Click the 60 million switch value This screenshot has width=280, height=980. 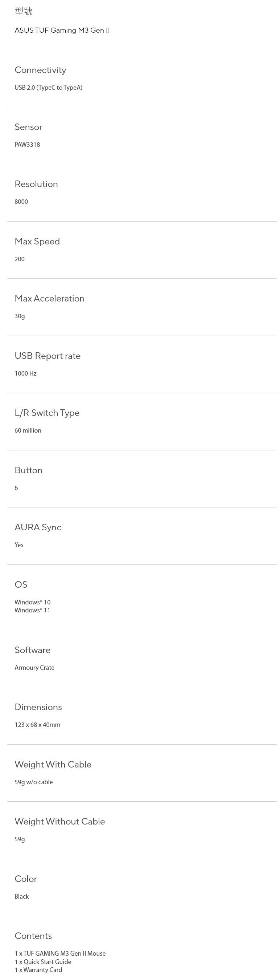(28, 430)
